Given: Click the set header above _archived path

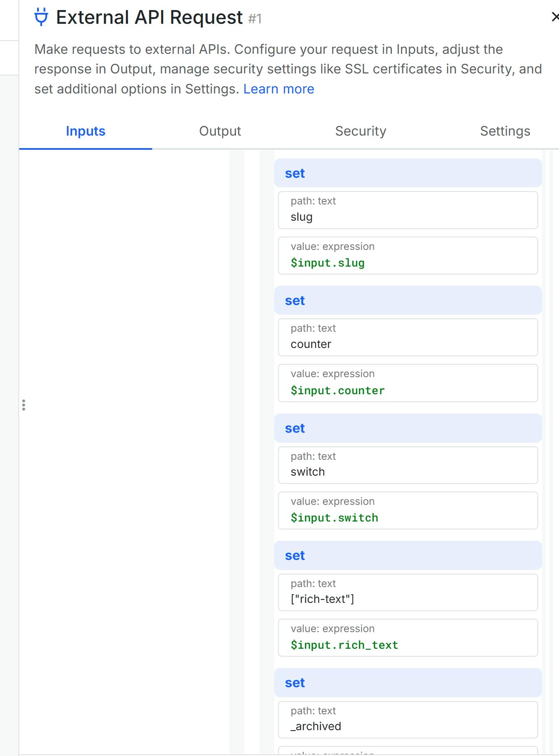Looking at the screenshot, I should [408, 683].
